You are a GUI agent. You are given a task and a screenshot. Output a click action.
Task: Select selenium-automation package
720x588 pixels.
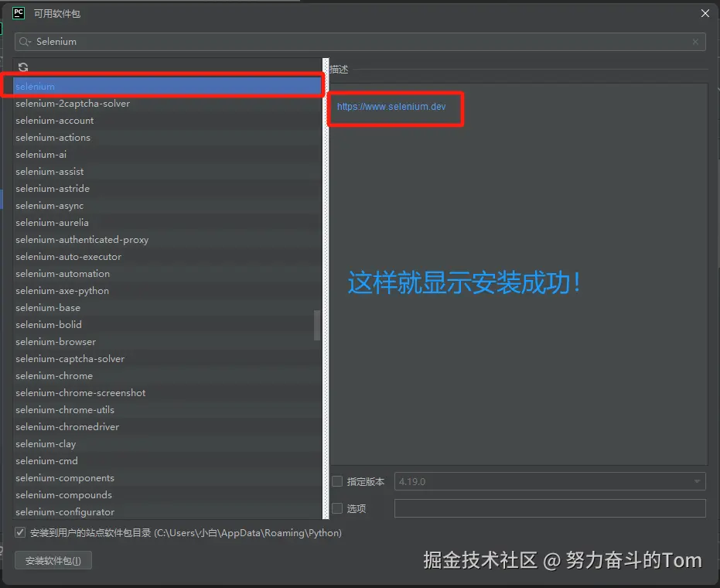167,273
